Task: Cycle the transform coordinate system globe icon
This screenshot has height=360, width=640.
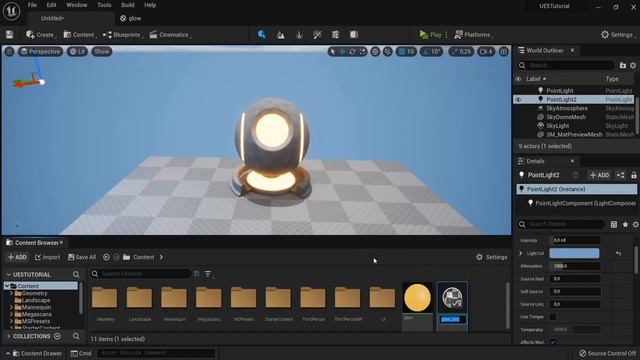Action: (375, 51)
